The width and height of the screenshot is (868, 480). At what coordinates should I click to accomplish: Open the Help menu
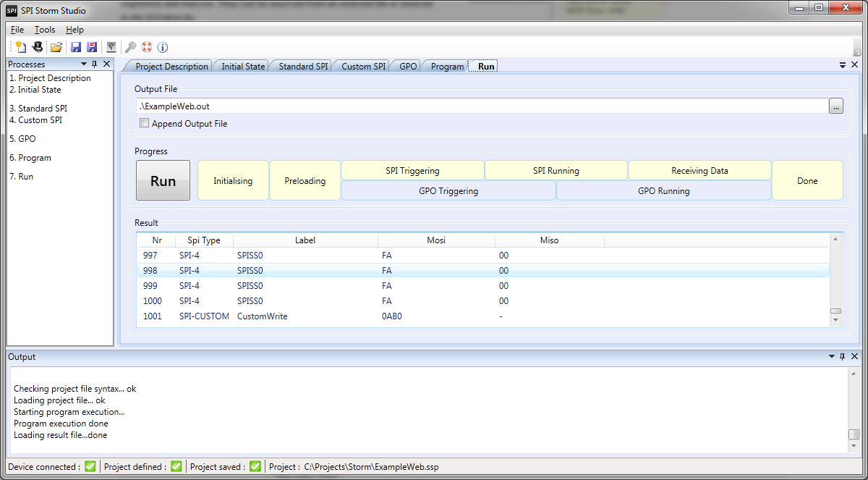[x=75, y=30]
